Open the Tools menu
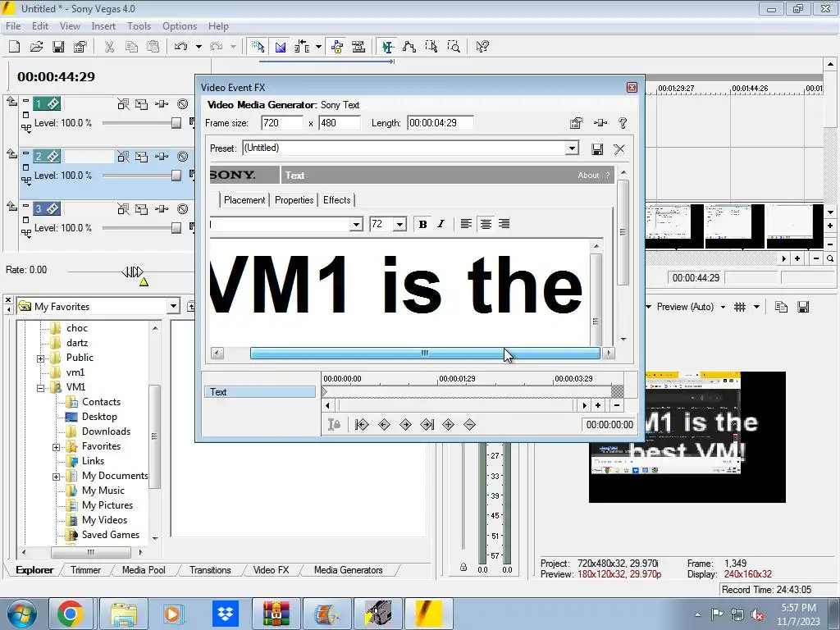 coord(139,26)
